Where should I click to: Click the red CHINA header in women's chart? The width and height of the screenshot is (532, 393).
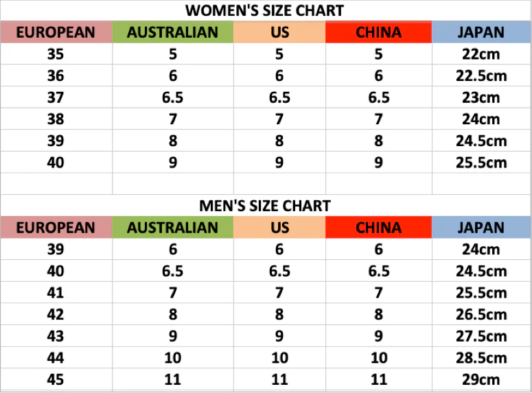pos(379,32)
